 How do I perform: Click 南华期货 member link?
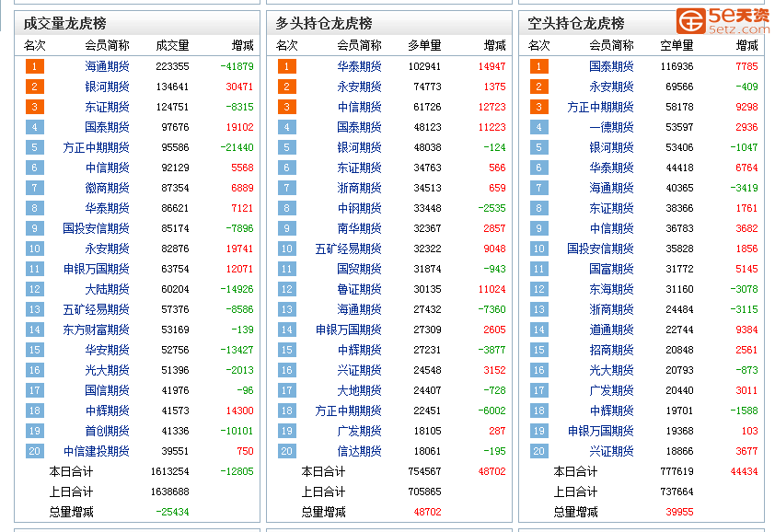pyautogui.click(x=359, y=228)
